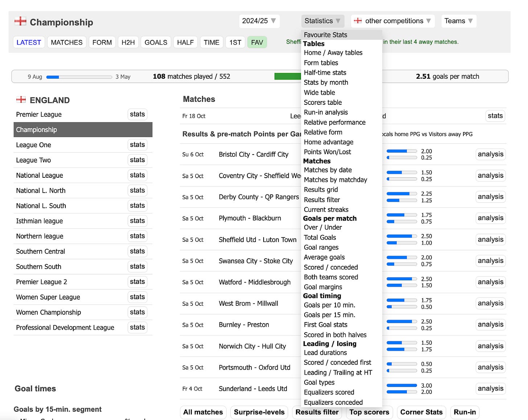Open stats for League One

[137, 145]
